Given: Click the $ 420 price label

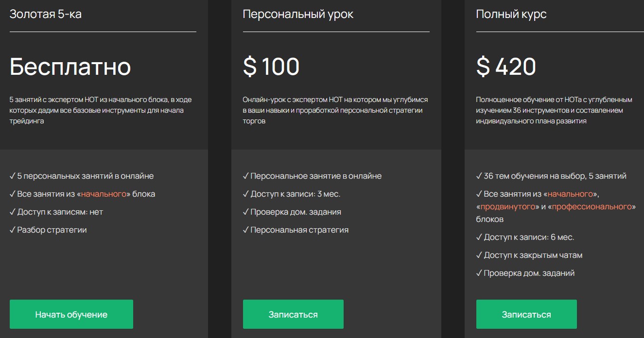Looking at the screenshot, I should (x=506, y=67).
